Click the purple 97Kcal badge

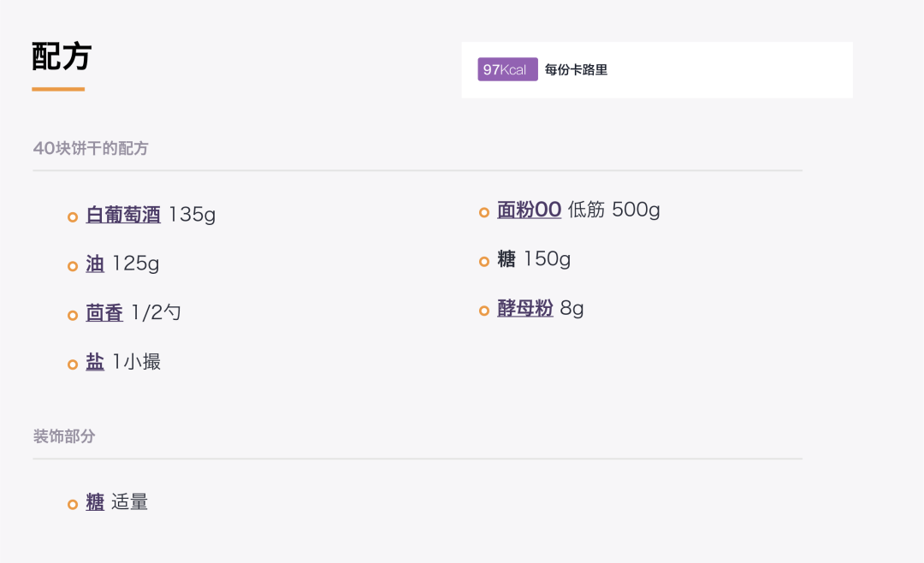pyautogui.click(x=507, y=69)
